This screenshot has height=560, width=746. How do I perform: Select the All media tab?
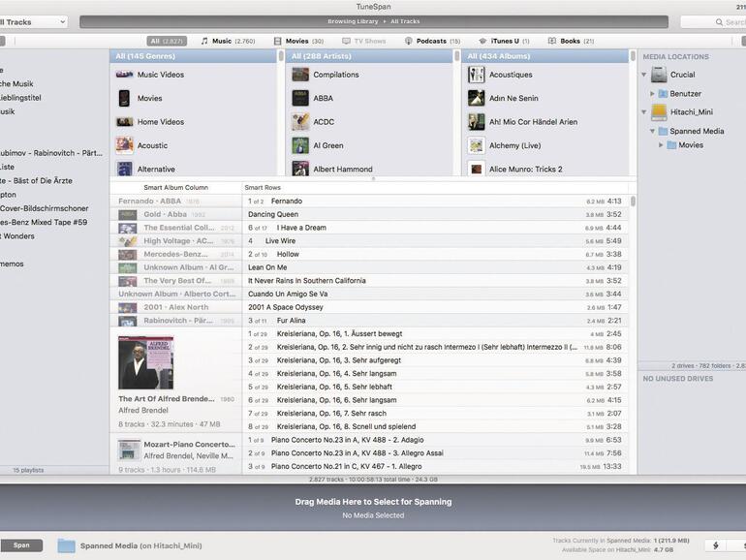click(x=167, y=42)
